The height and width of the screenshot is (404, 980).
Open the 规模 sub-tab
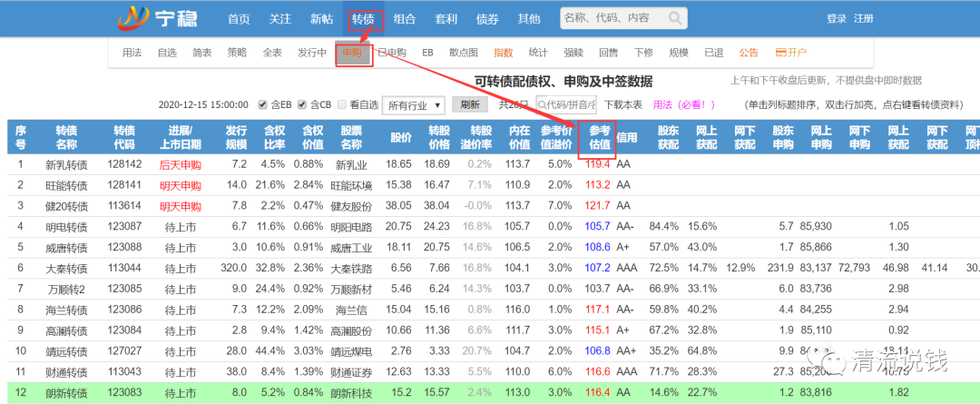679,53
